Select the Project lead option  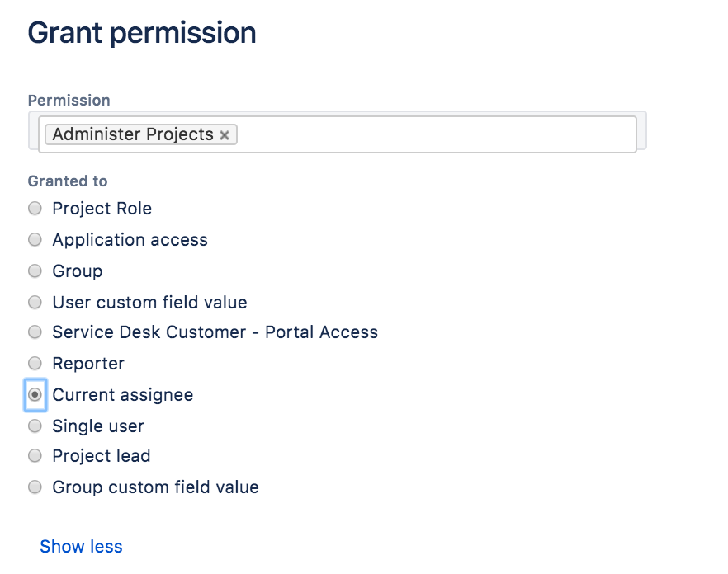[x=35, y=455]
